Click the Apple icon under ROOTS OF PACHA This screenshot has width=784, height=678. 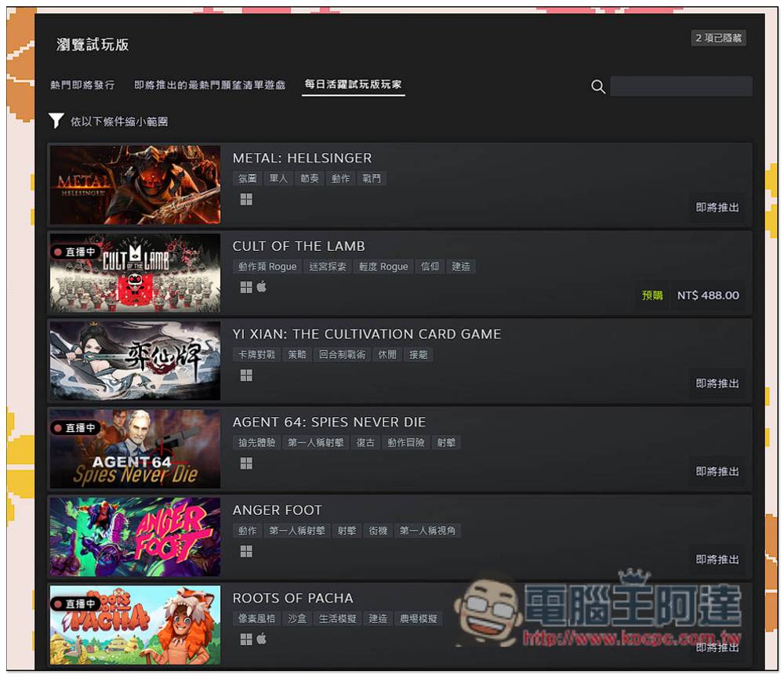point(262,640)
